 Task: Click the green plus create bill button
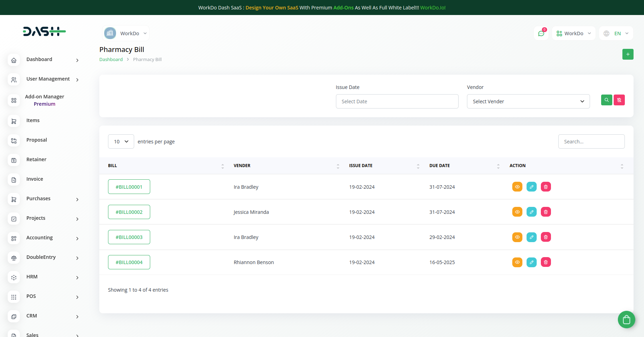pos(628,54)
